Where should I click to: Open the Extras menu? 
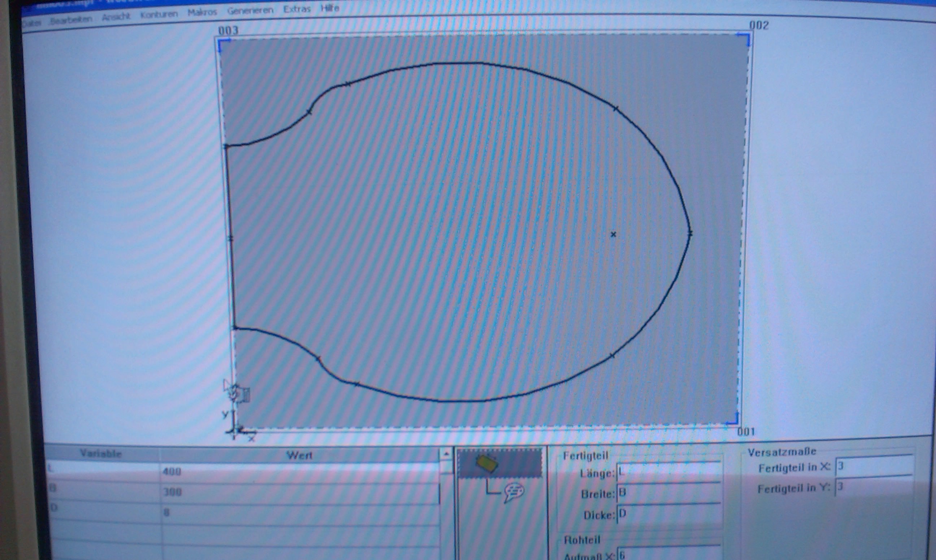pos(297,9)
